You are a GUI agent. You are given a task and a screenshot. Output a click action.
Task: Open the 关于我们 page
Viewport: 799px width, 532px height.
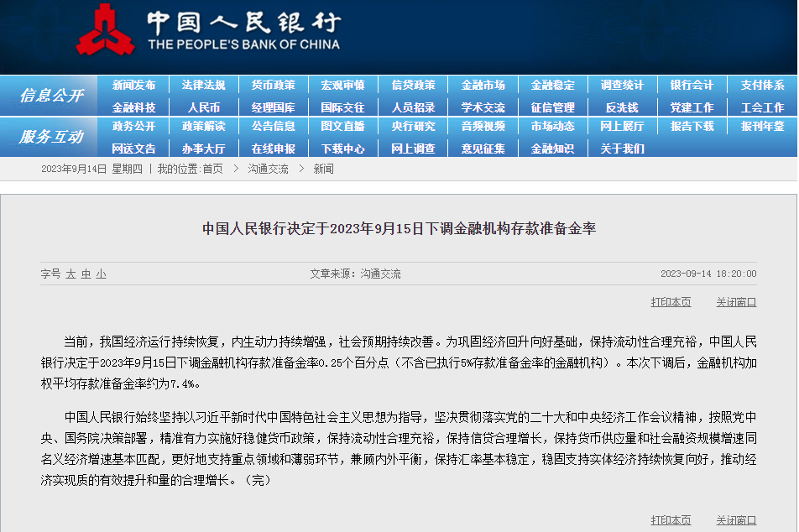click(x=622, y=149)
